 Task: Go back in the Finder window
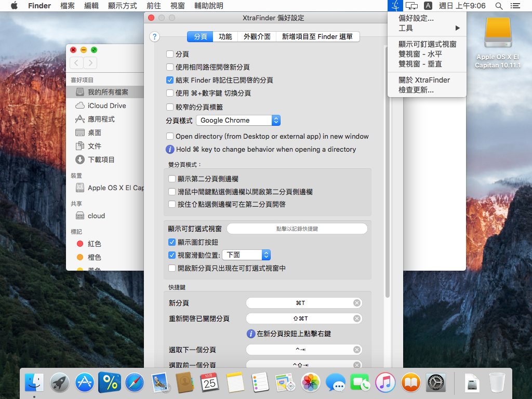click(76, 63)
